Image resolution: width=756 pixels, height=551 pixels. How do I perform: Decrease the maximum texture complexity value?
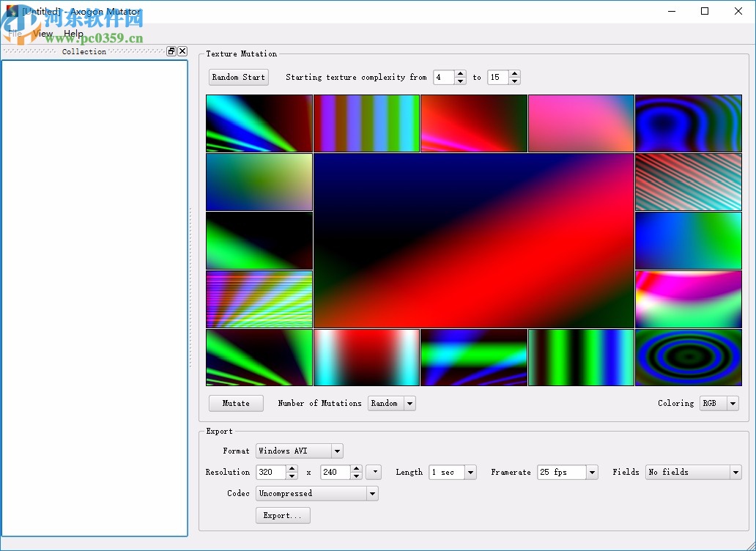click(x=514, y=81)
